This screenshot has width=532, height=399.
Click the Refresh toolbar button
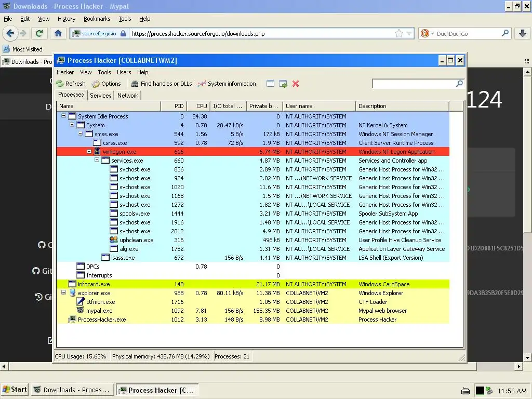(71, 84)
